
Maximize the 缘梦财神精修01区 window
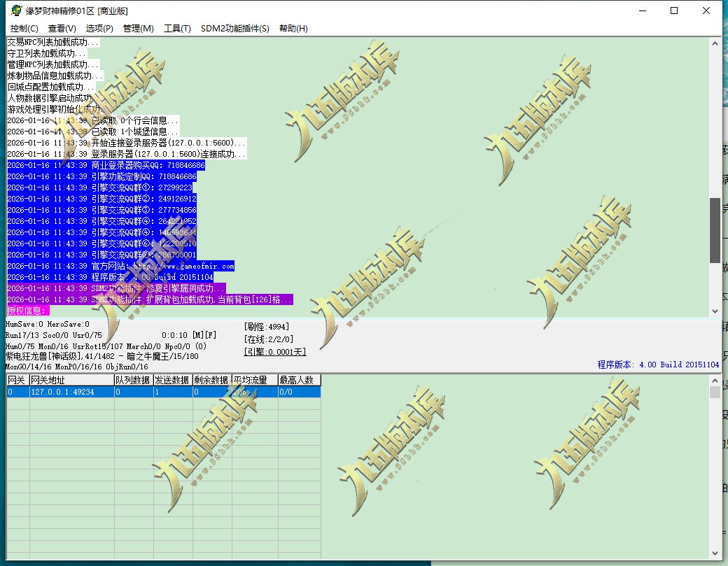tap(674, 10)
